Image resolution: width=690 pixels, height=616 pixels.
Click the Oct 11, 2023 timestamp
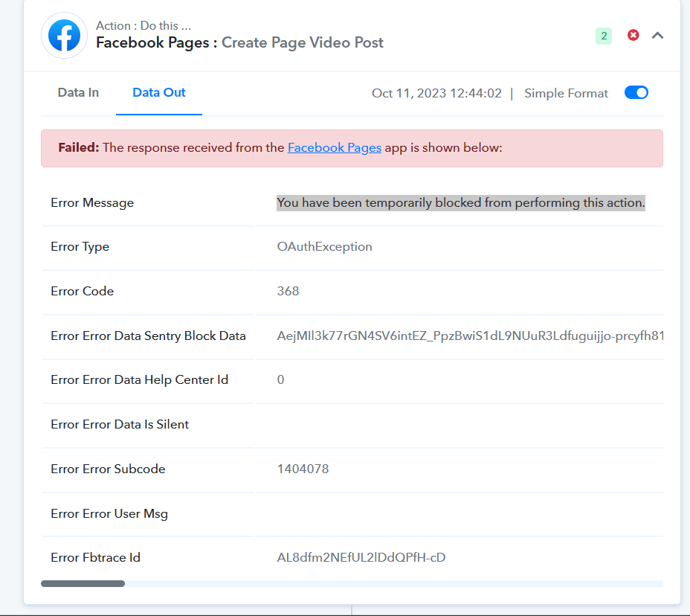pyautogui.click(x=436, y=93)
